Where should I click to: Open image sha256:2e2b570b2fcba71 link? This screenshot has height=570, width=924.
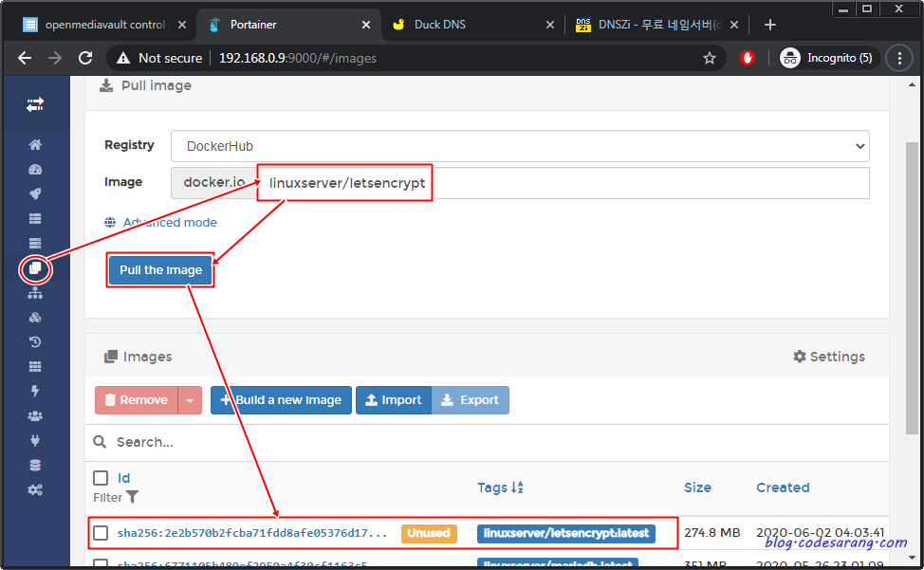coord(252,533)
